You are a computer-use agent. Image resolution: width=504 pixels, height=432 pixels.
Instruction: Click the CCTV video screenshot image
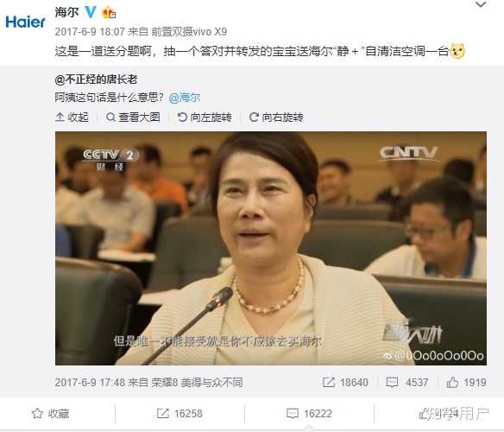pos(271,248)
